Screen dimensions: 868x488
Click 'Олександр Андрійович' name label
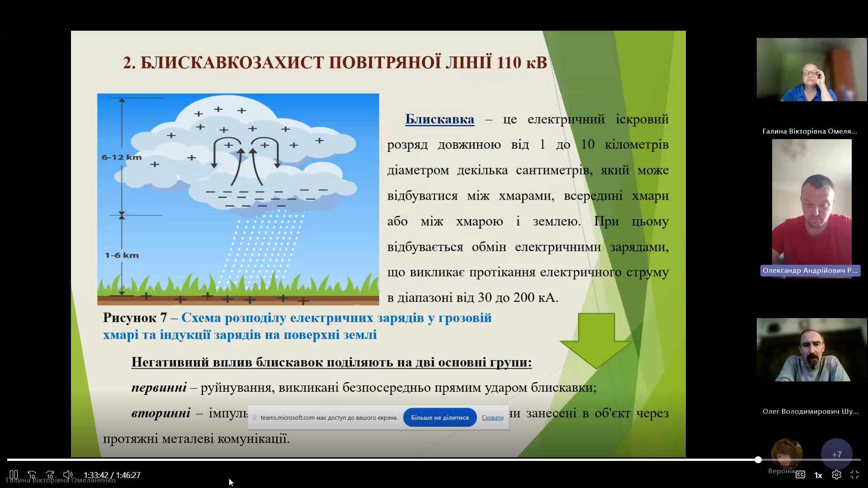pyautogui.click(x=810, y=271)
